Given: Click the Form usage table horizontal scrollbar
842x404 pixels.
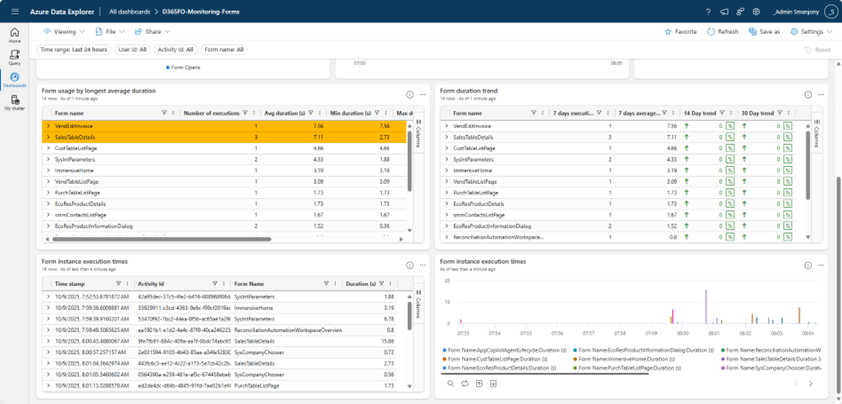Looking at the screenshot, I should pos(160,239).
